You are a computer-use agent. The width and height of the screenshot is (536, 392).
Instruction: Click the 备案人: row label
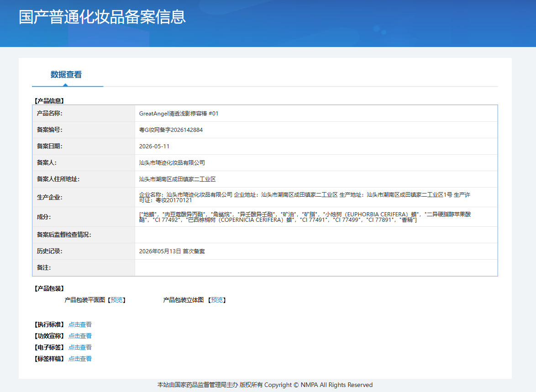tap(47, 162)
